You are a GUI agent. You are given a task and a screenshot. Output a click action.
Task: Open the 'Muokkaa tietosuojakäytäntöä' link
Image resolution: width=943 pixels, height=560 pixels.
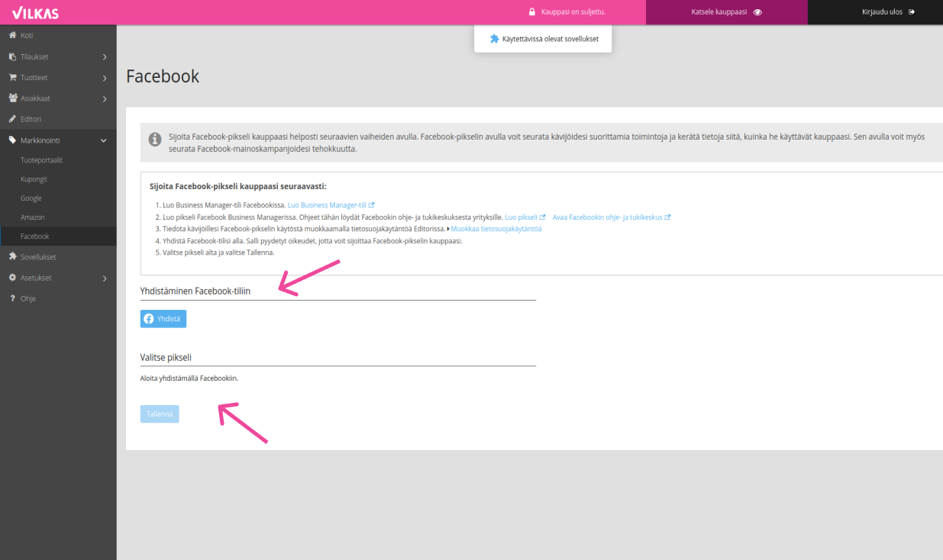[x=496, y=228]
